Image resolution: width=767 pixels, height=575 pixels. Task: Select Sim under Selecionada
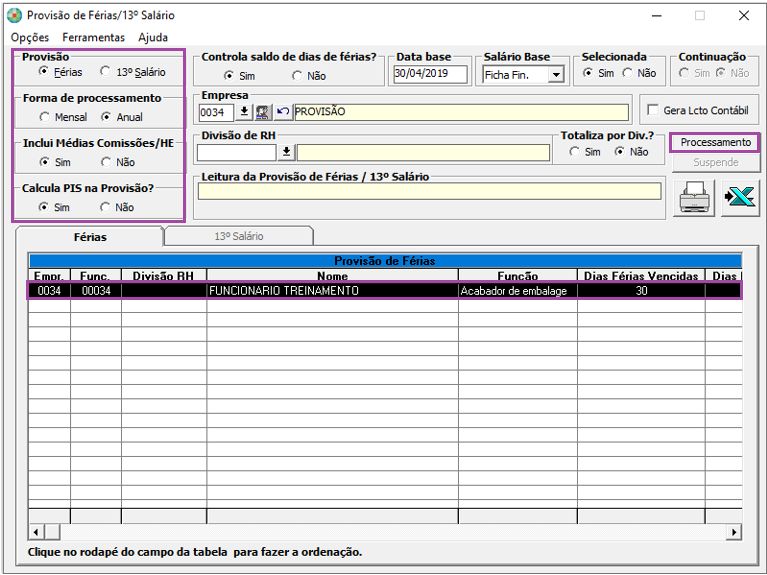pyautogui.click(x=588, y=73)
